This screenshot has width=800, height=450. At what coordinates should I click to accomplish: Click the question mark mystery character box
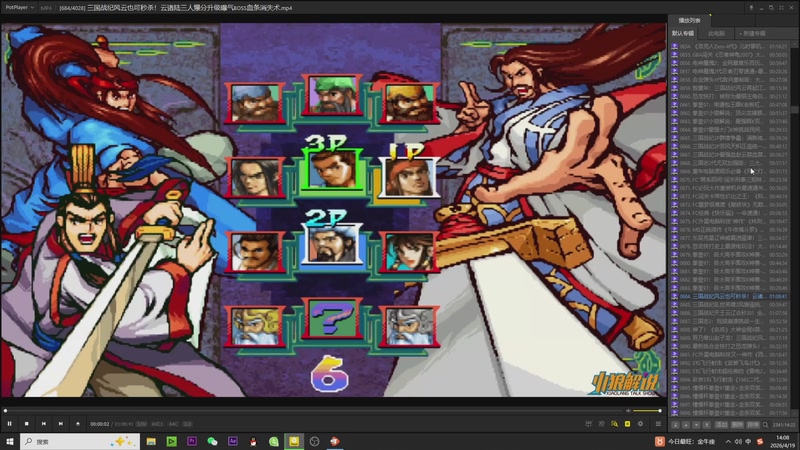(x=332, y=318)
